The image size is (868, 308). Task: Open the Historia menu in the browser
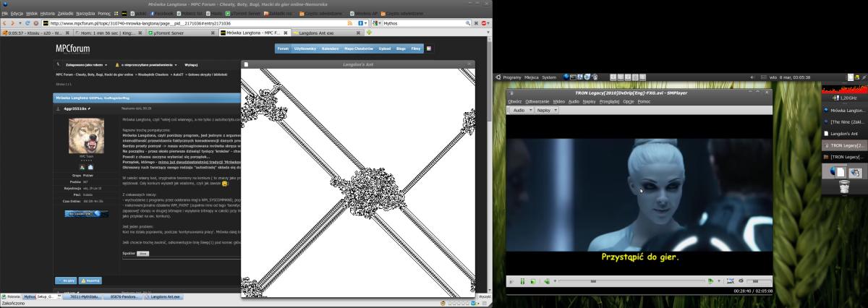pos(48,13)
